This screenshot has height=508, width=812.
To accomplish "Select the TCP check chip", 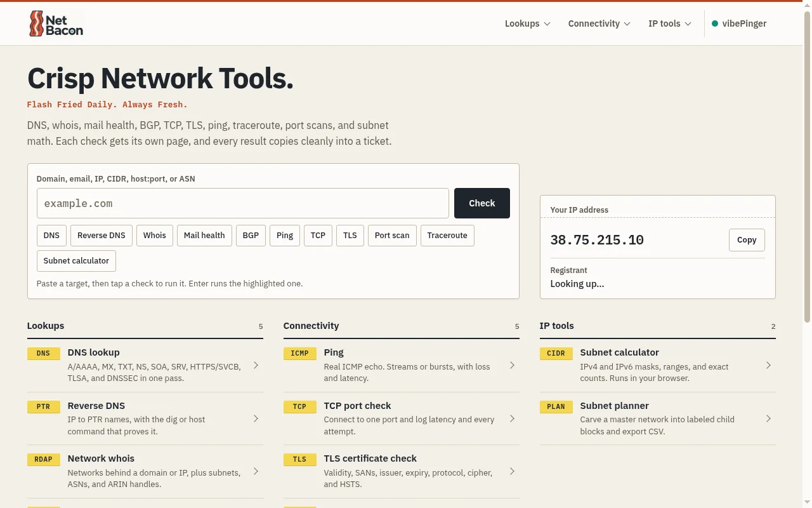I will [318, 235].
